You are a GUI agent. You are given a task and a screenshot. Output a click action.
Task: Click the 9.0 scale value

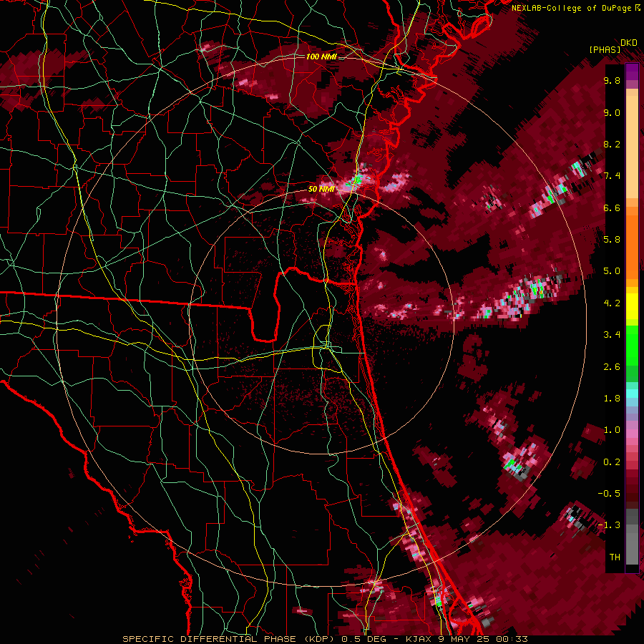(x=612, y=113)
